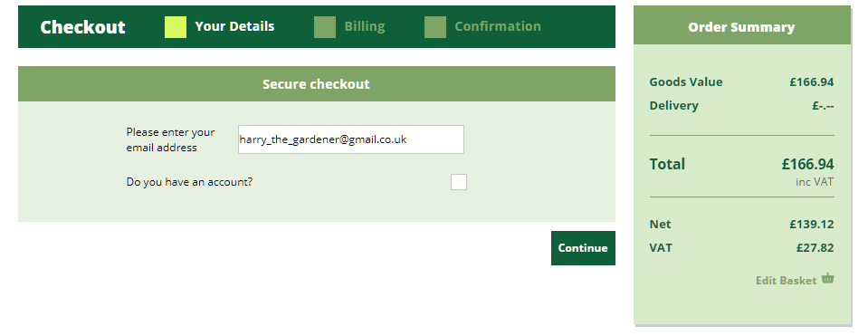
Task: Open the Edit Basket link
Action: click(786, 281)
